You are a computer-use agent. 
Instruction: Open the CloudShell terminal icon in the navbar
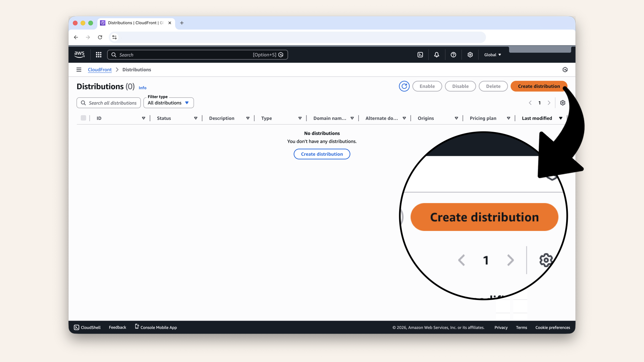click(x=420, y=55)
